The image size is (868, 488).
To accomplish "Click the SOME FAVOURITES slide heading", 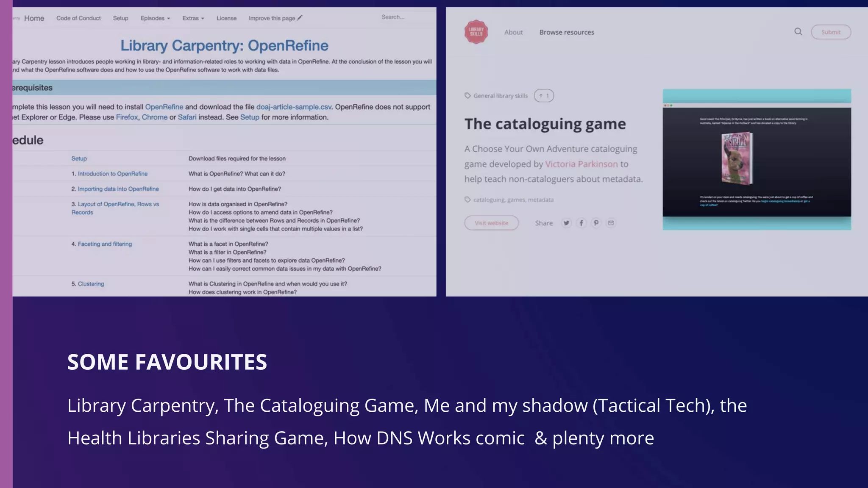I will [167, 362].
